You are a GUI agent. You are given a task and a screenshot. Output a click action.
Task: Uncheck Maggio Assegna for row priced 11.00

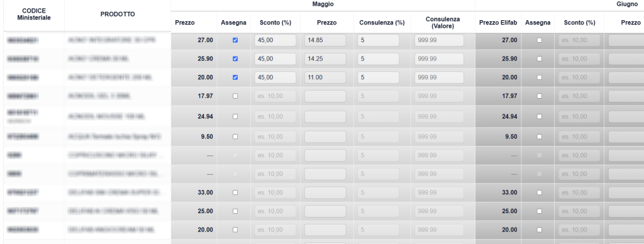click(x=235, y=77)
